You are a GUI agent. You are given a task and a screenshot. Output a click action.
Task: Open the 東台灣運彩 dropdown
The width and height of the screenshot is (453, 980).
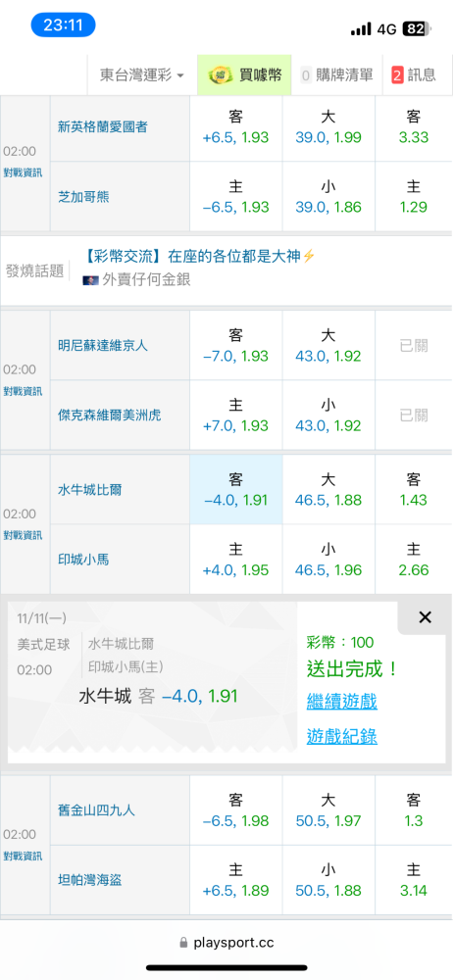click(x=142, y=75)
